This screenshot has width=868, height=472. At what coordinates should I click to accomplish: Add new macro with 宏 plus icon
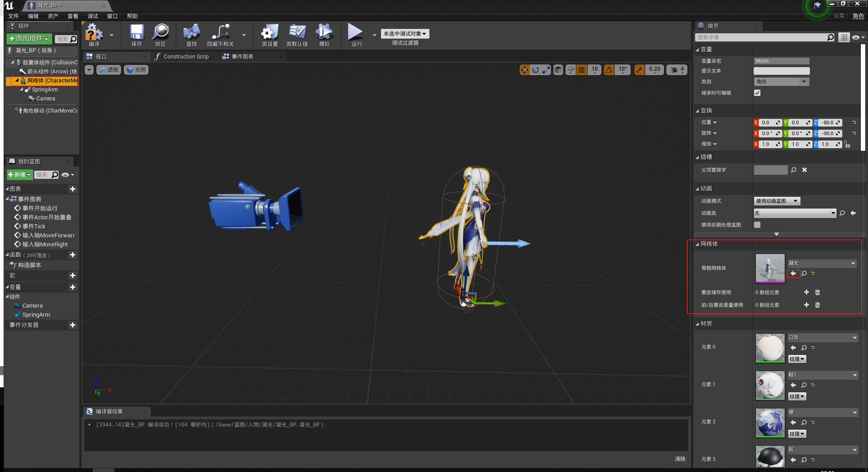72,276
